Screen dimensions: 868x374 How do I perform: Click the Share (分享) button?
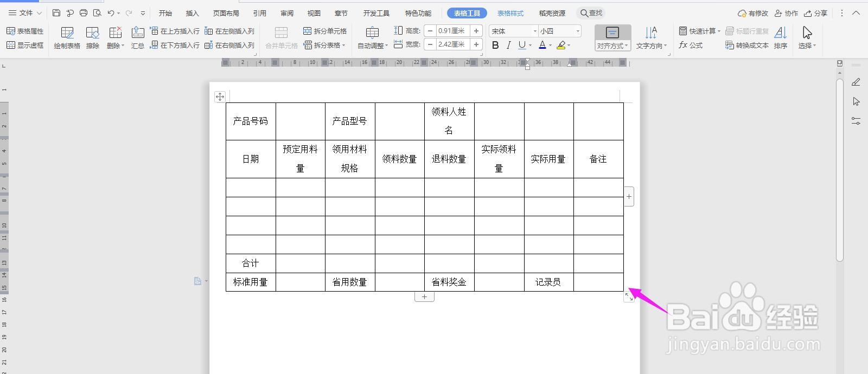pyautogui.click(x=816, y=13)
